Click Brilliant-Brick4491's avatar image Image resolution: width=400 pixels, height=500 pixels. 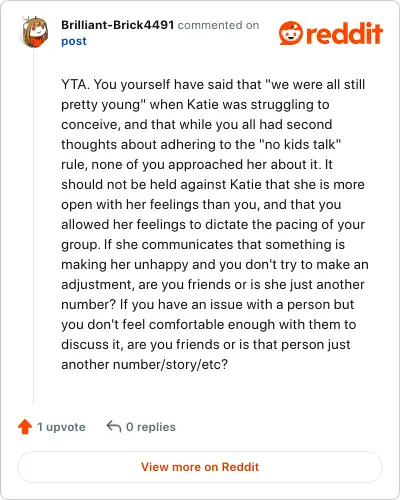[35, 32]
